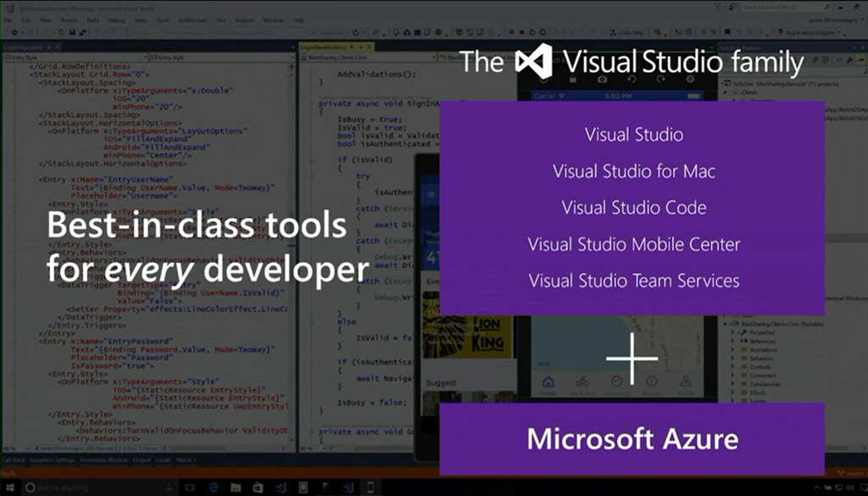868x496 pixels.
Task: Collapse the BikeSharing.Clients.Core (Portable) project
Action: 726,324
